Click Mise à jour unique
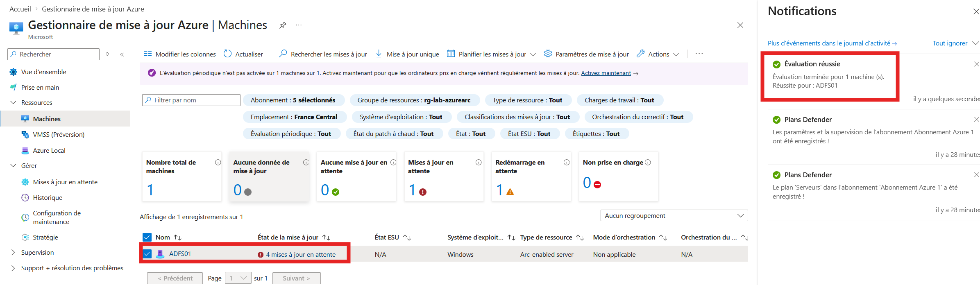The image size is (980, 285). point(407,54)
